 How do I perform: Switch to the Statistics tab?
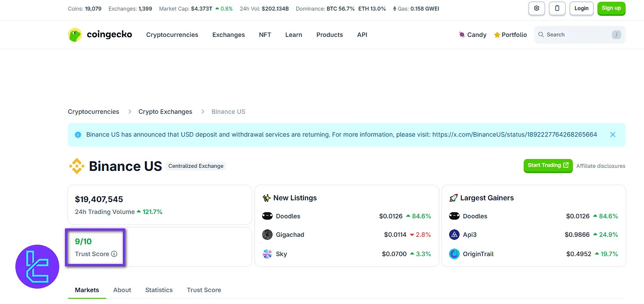[x=159, y=290]
